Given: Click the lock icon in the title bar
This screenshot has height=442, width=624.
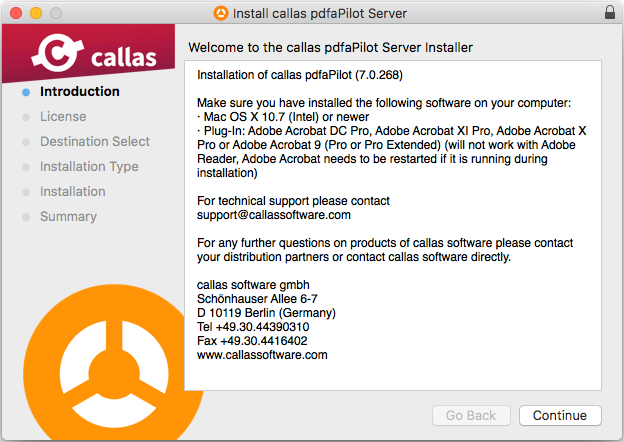Looking at the screenshot, I should (x=610, y=12).
